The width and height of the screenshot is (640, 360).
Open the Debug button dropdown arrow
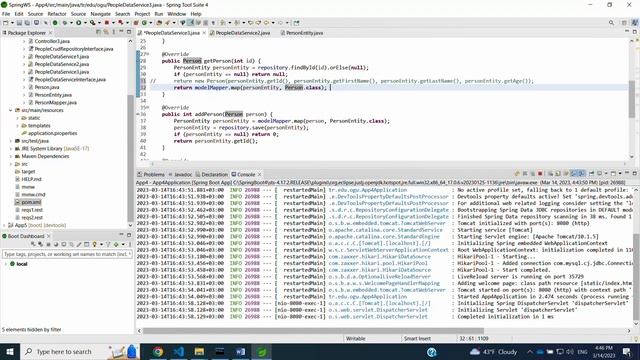tap(71, 23)
